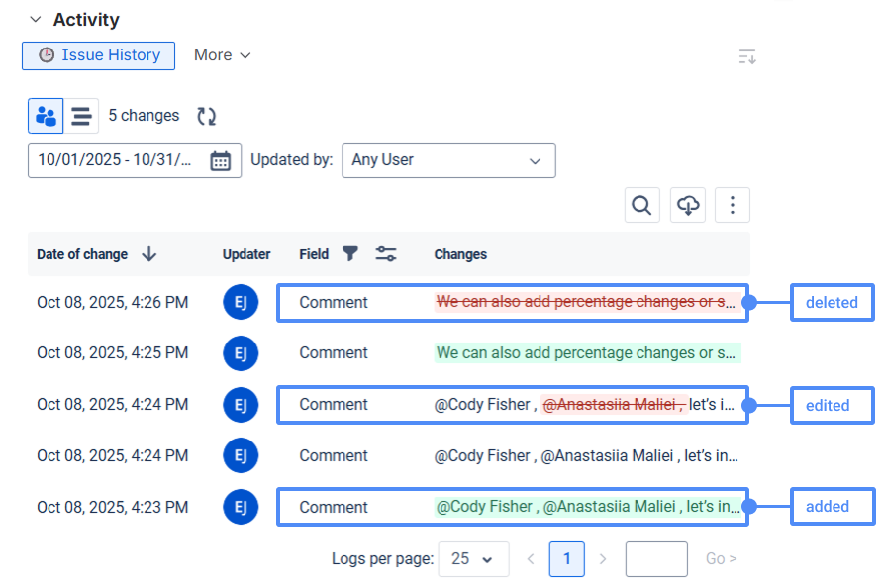Open the Any User dropdown
The image size is (883, 588).
[x=447, y=159]
